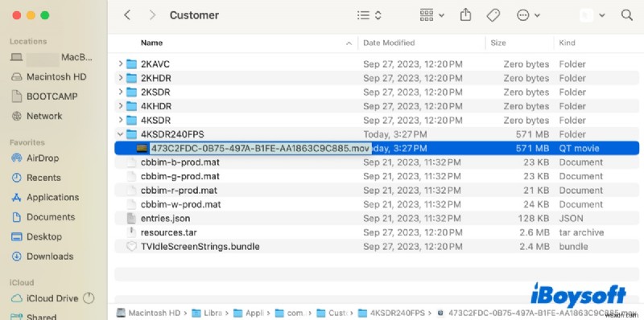Open Recents in Favorites
This screenshot has width=644, height=320.
point(43,178)
